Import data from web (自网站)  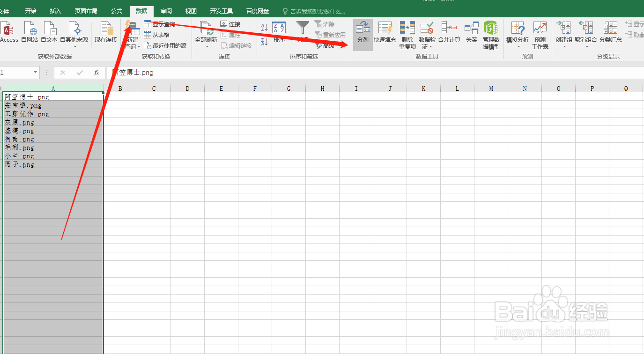[30, 32]
